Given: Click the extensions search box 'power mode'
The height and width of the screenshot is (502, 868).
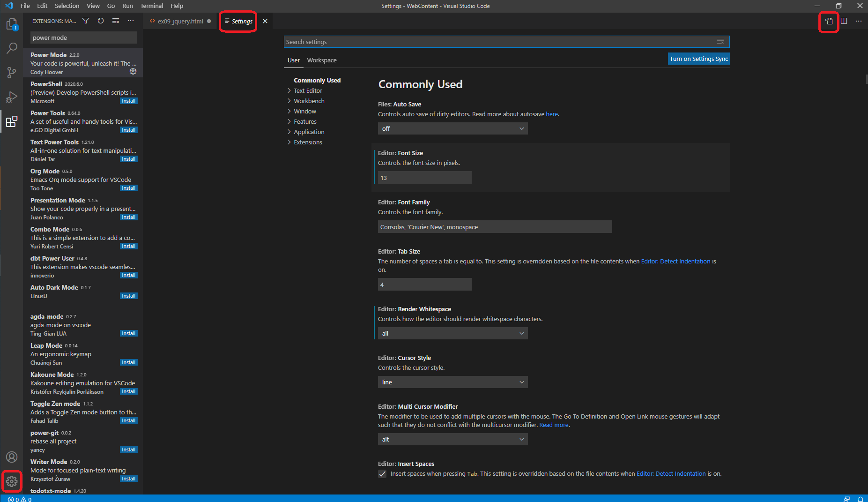Looking at the screenshot, I should (x=84, y=37).
